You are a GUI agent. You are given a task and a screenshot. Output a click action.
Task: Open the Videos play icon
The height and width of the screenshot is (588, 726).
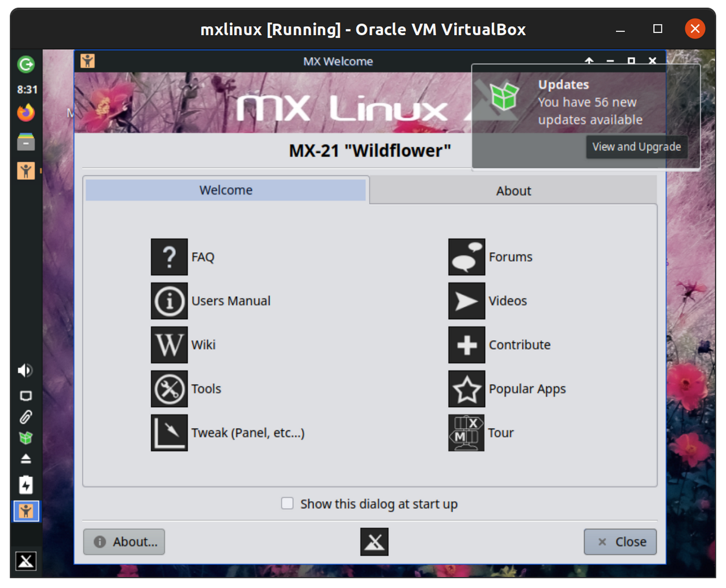[466, 301]
